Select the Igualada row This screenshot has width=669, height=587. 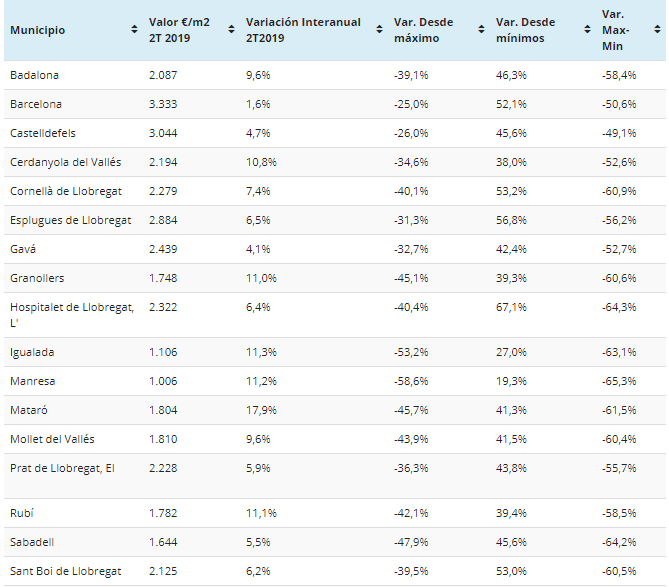(x=32, y=352)
